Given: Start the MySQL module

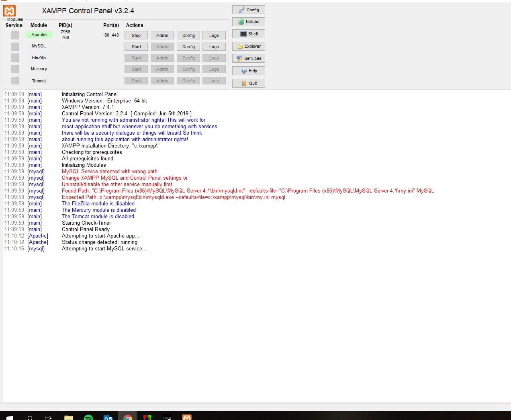Looking at the screenshot, I should point(136,47).
